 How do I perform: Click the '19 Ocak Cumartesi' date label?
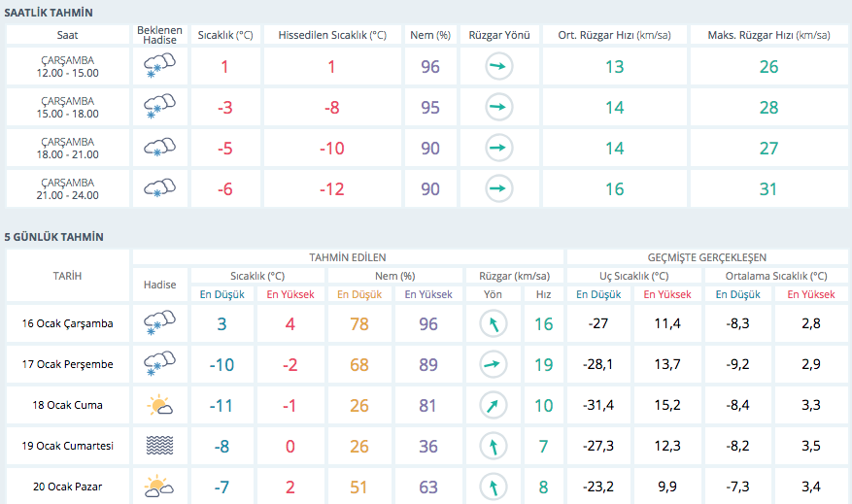tap(67, 446)
